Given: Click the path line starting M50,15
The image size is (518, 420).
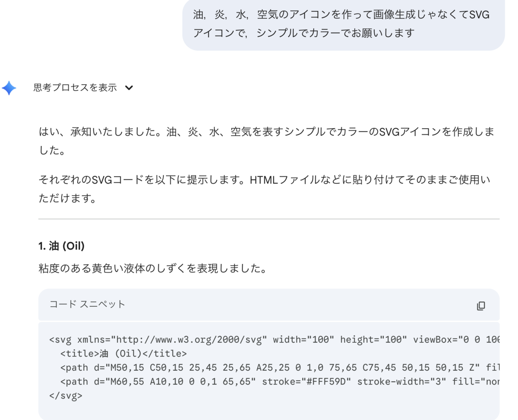Looking at the screenshot, I should pyautogui.click(x=280, y=368).
